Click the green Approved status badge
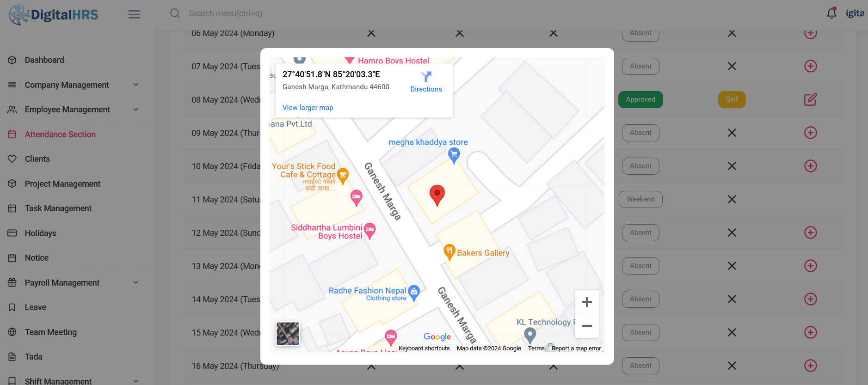 (640, 99)
